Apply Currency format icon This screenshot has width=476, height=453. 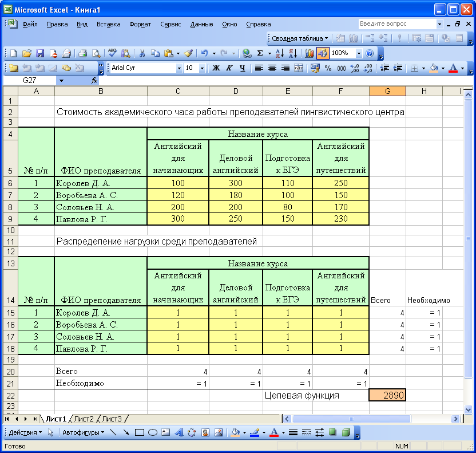(x=315, y=68)
